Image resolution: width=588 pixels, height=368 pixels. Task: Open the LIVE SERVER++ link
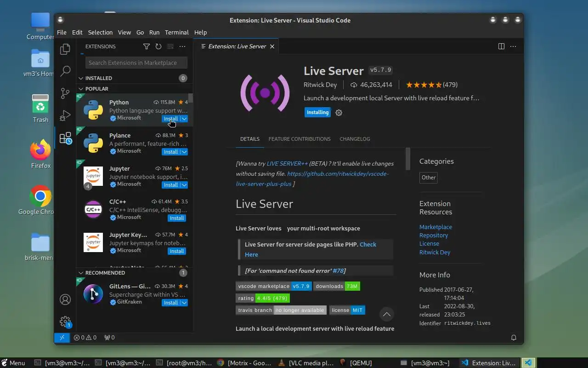point(287,164)
